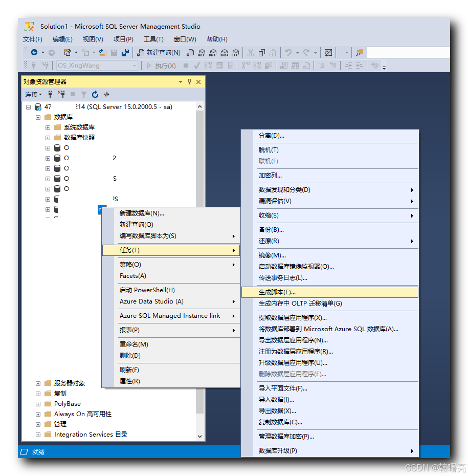Screen dimensions: 468x476
Task: Expand the 系统数据库 node
Action: pos(48,127)
